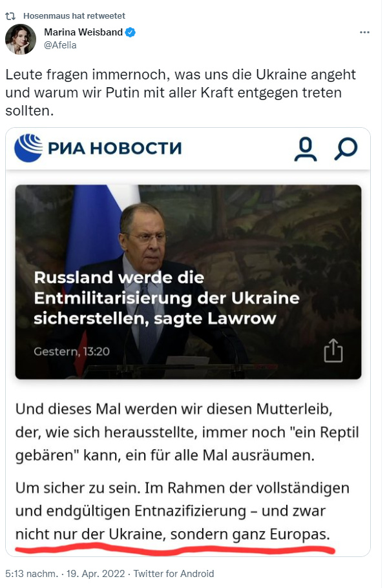Click the RIA Novosti globe logo

point(28,148)
